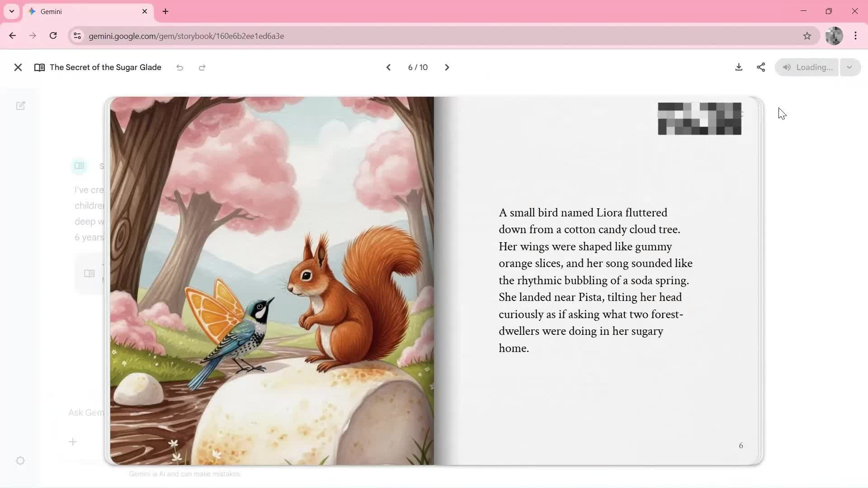
Task: Click the address bar URL
Action: [186, 36]
